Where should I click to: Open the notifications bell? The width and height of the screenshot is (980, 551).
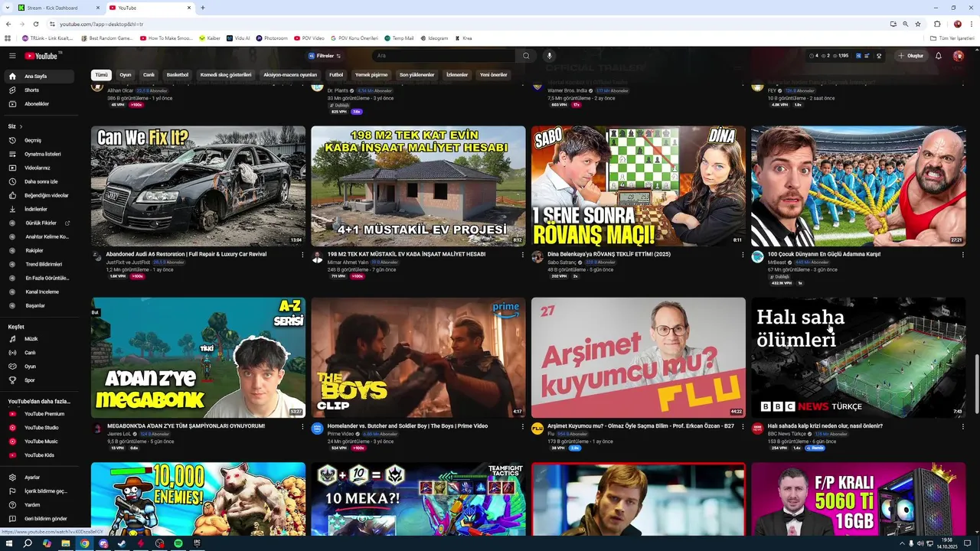pos(939,56)
